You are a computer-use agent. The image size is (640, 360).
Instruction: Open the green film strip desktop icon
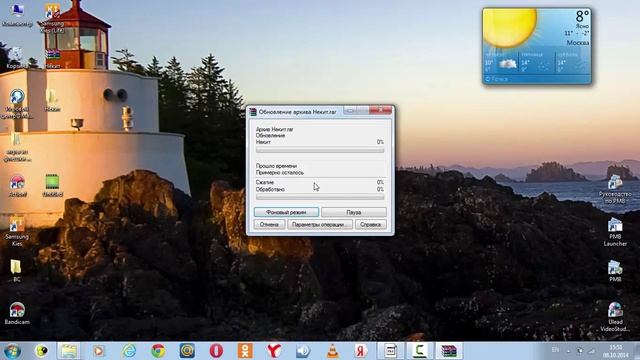(x=52, y=185)
